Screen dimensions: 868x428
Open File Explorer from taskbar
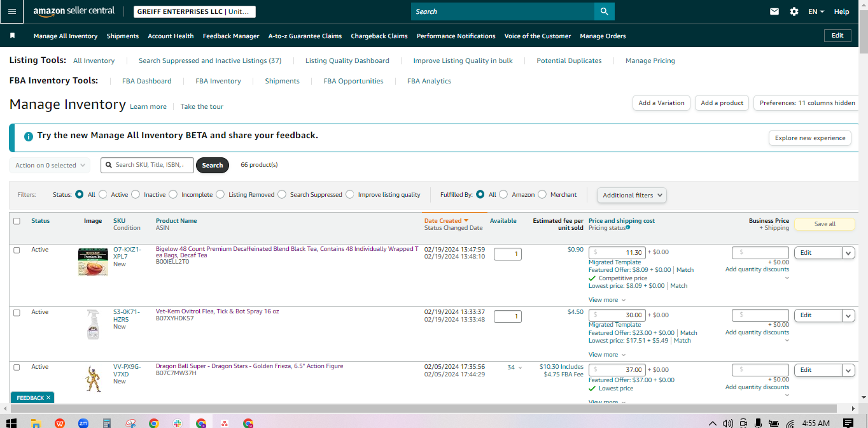[36, 423]
